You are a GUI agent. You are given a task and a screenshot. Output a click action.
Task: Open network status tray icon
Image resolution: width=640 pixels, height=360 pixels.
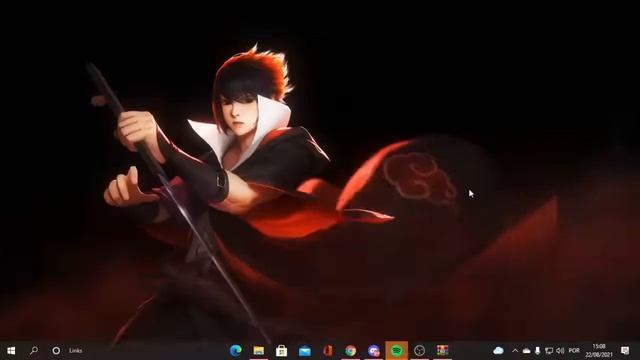(549, 351)
